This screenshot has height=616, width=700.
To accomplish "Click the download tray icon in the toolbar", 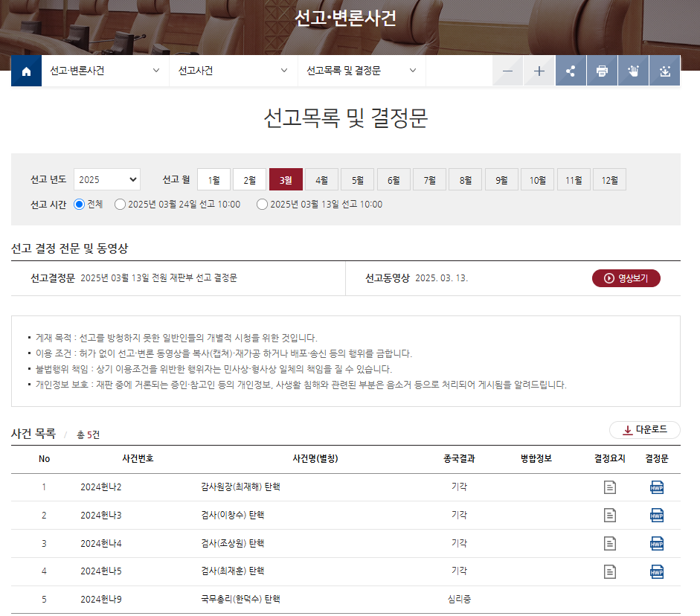I will tap(665, 71).
